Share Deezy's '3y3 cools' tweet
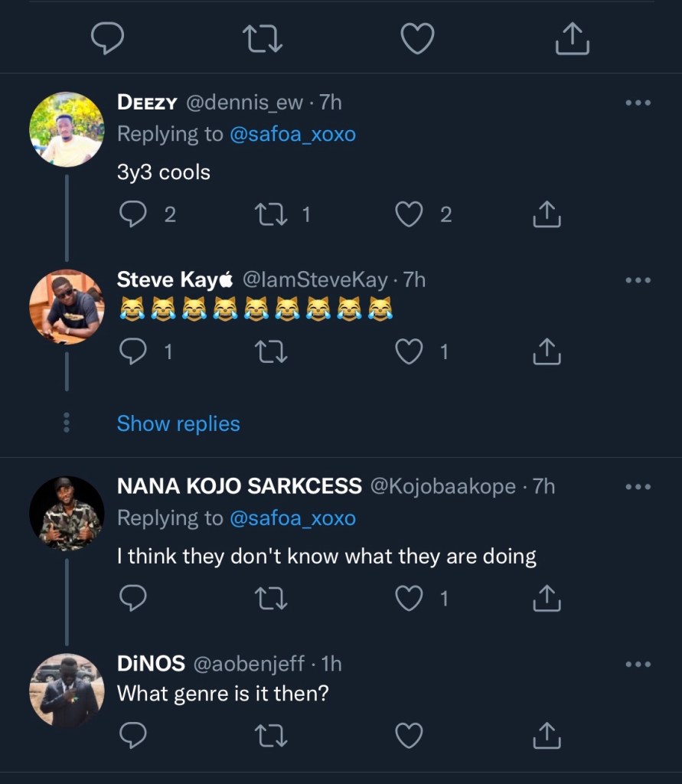The height and width of the screenshot is (784, 682). point(547,215)
